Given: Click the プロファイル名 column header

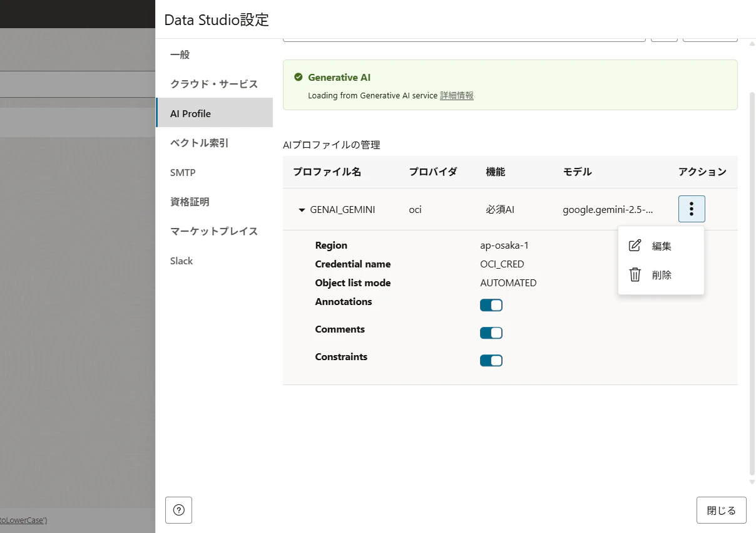Looking at the screenshot, I should tap(327, 172).
